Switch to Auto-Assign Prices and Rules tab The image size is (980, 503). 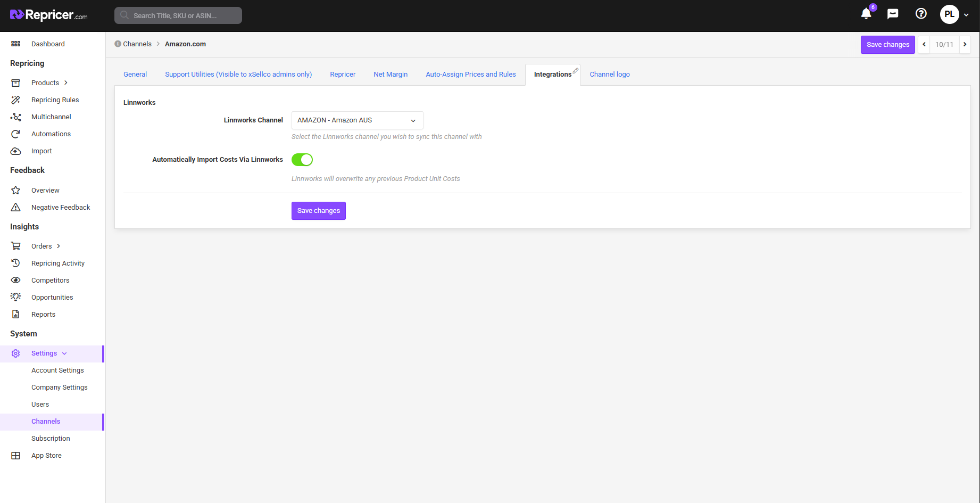(471, 75)
